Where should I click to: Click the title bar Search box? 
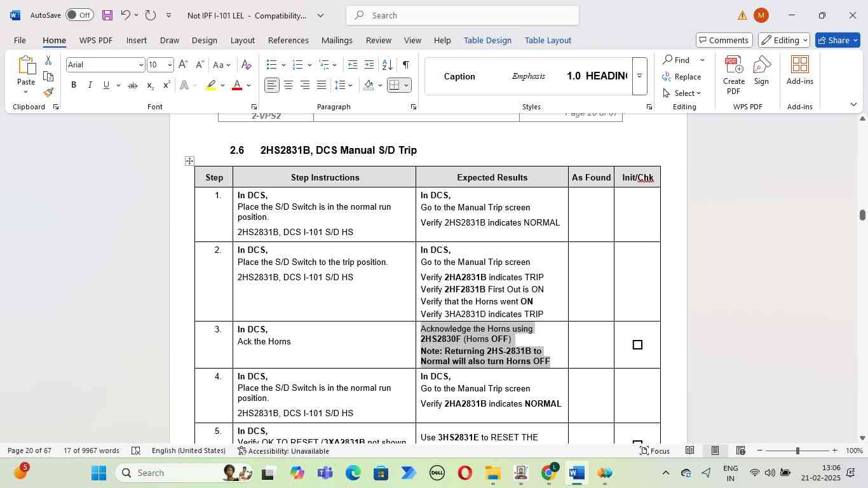[463, 15]
